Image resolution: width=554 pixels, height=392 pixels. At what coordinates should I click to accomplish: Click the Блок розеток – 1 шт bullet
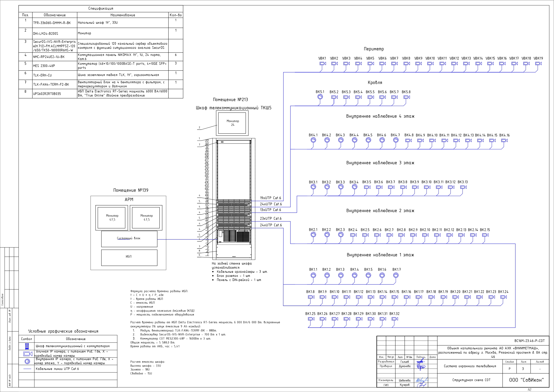pyautogui.click(x=233, y=276)
